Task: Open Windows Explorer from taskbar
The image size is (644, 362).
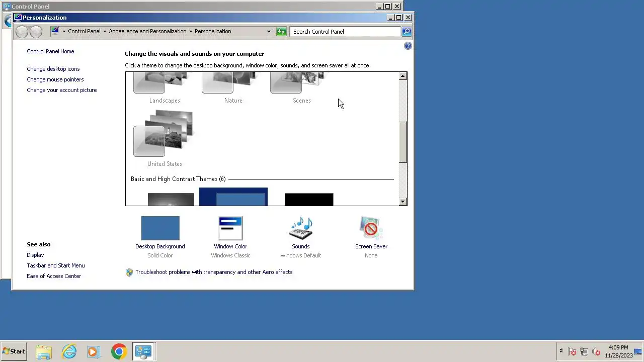Action: tap(44, 351)
